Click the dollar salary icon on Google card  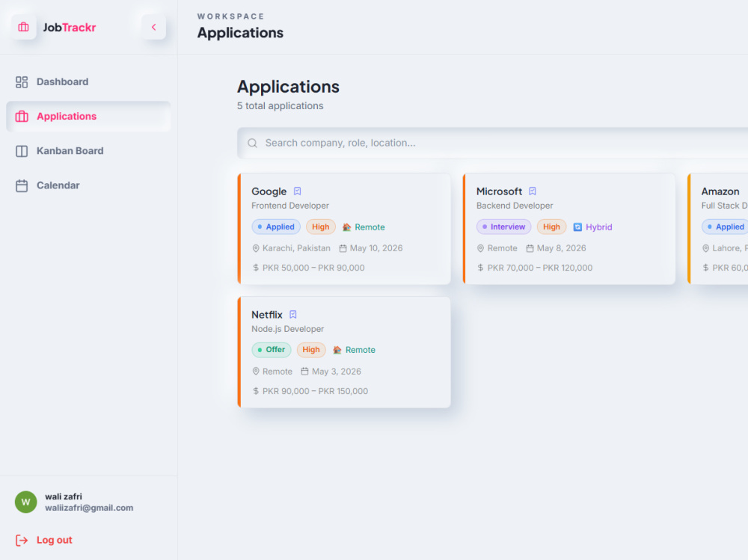pos(256,268)
